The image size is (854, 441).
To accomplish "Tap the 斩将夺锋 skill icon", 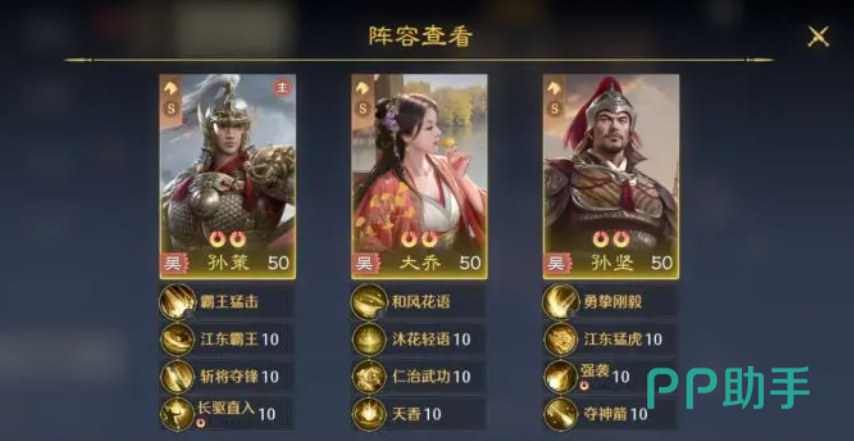I will click(x=178, y=377).
